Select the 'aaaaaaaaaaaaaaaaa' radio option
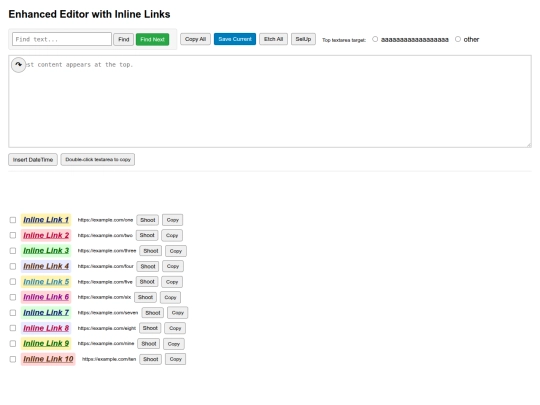Screen dimensions: 540x405 375,39
